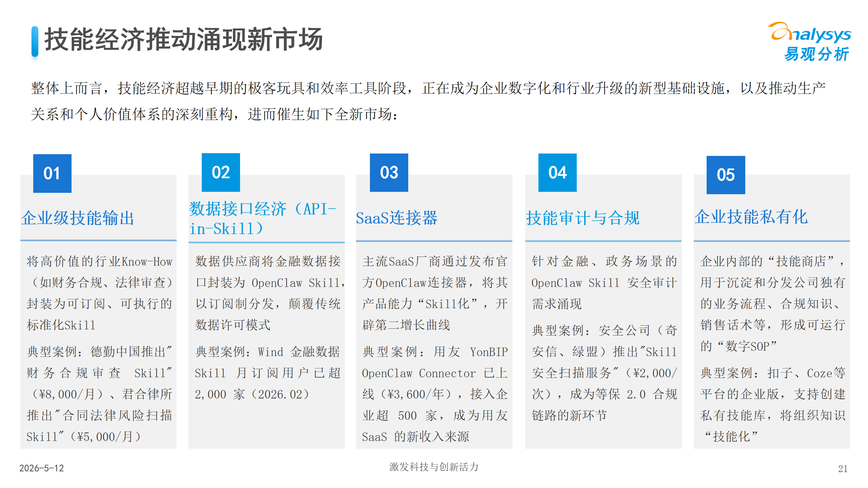
Task: Click the SaaS连接器 heading
Action: tap(397, 218)
